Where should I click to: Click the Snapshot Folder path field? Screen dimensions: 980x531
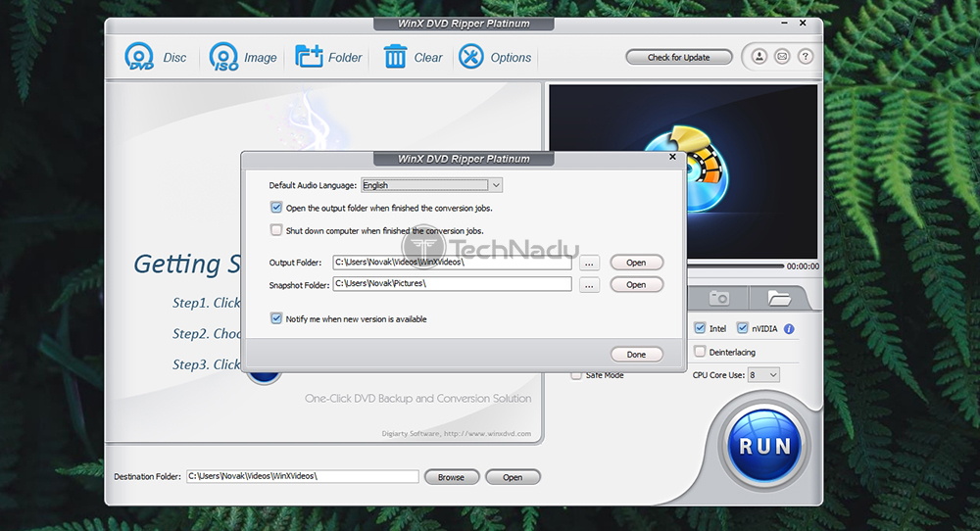pos(452,284)
